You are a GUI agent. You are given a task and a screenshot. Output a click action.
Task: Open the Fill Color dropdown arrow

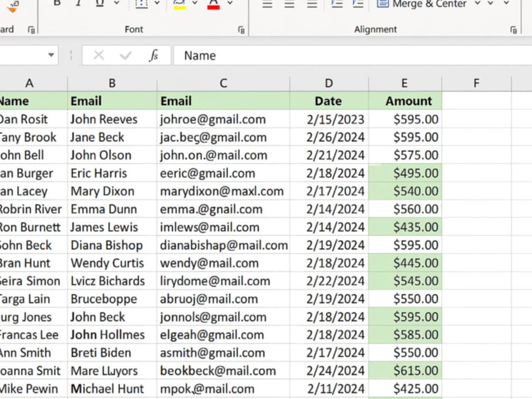click(x=195, y=3)
